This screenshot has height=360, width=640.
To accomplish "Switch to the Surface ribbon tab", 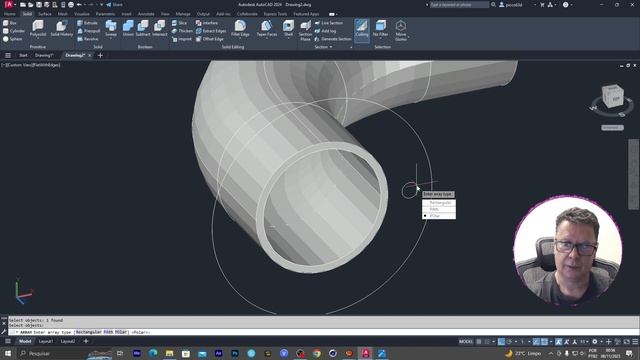I will (x=44, y=14).
